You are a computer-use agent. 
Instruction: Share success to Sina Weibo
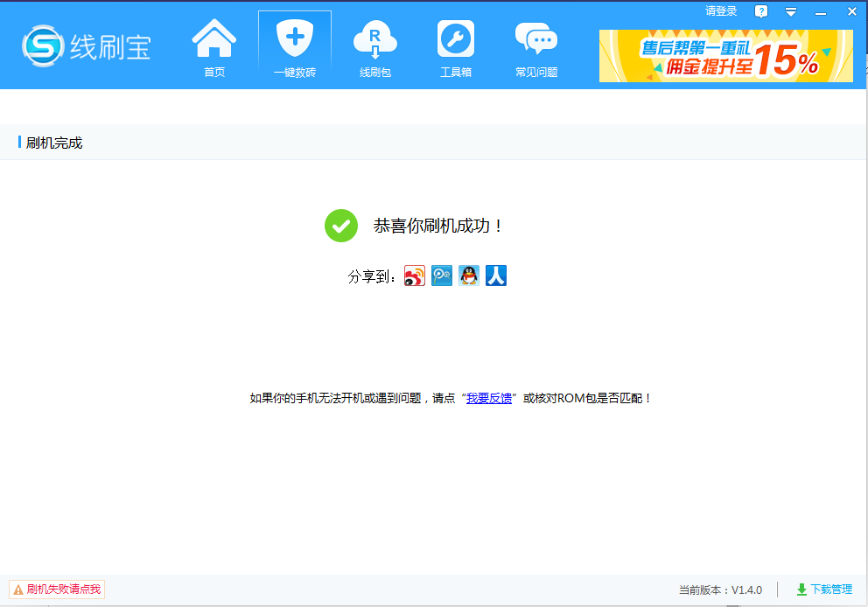coord(415,275)
